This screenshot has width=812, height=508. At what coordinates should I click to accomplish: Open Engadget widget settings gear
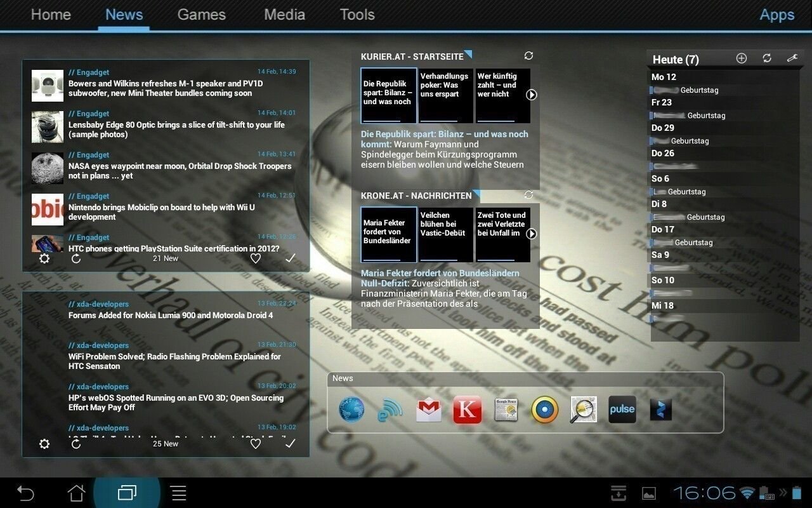tap(44, 258)
